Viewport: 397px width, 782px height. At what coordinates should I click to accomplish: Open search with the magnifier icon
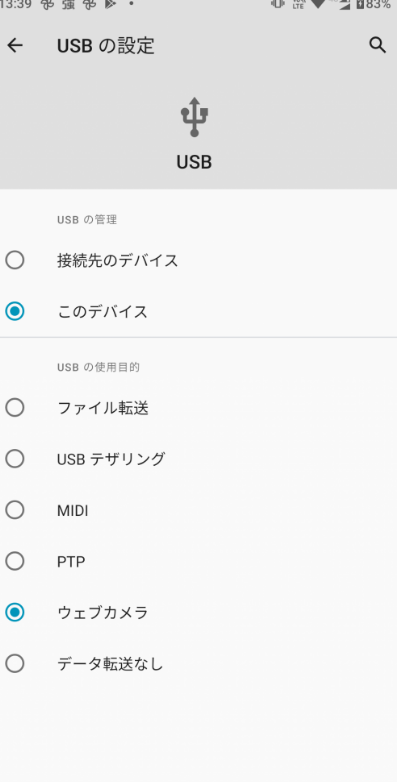[x=378, y=45]
